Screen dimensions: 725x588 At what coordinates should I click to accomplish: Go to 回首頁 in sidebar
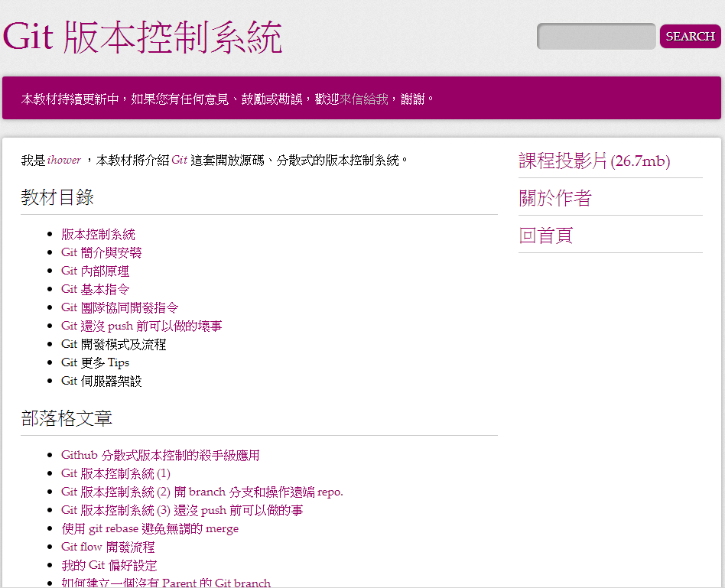[545, 236]
